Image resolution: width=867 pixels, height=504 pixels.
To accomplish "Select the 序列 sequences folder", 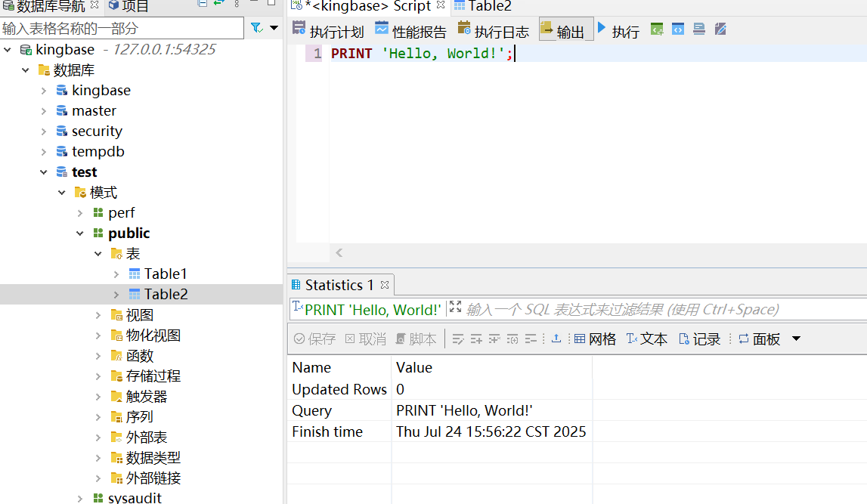I will click(x=139, y=417).
